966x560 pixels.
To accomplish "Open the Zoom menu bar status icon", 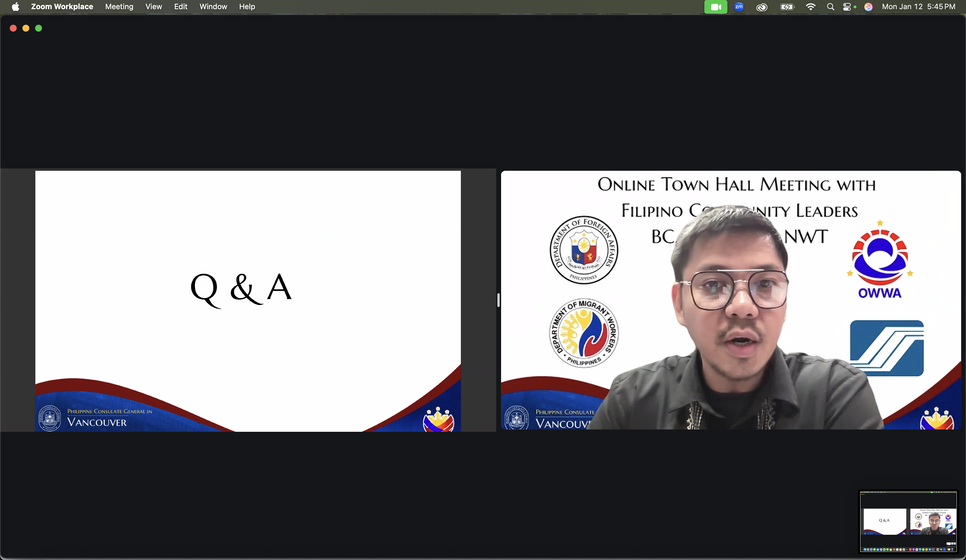I will (x=739, y=7).
